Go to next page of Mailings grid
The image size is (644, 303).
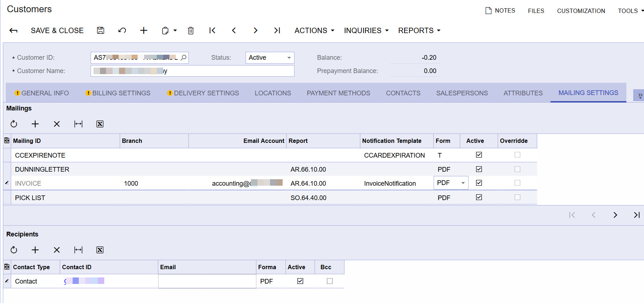coord(615,215)
